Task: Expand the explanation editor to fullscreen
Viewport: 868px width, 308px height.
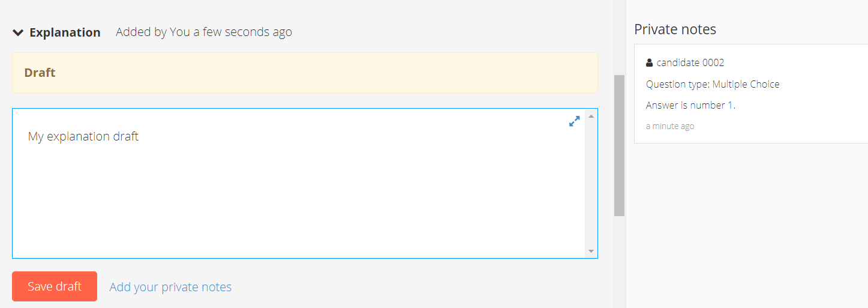Action: pos(574,121)
